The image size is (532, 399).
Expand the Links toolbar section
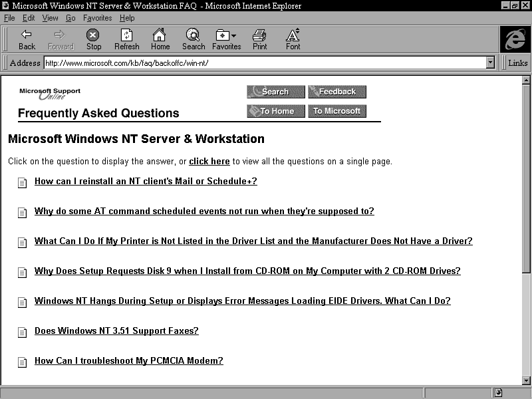517,63
